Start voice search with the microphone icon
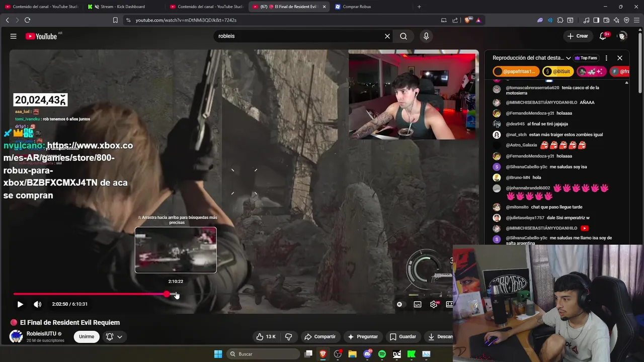Image resolution: width=644 pixels, height=362 pixels. pos(426,36)
